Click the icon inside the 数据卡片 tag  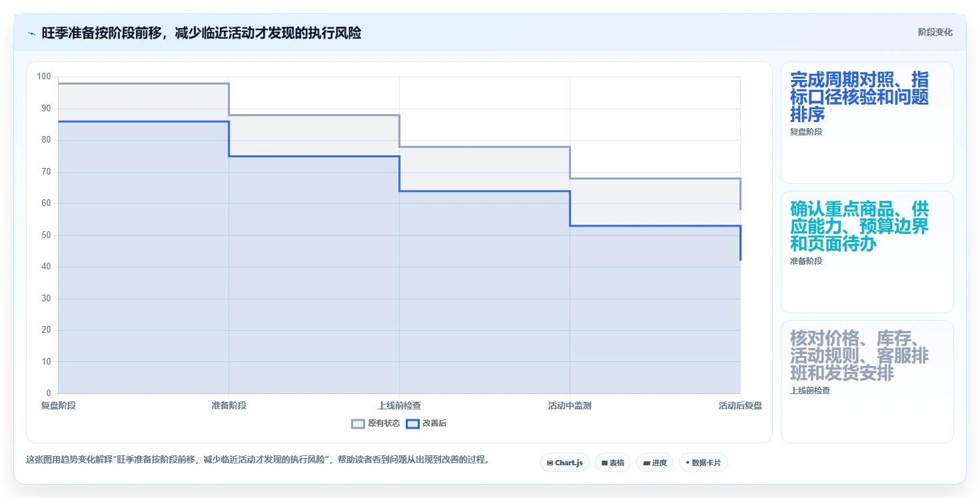pos(688,463)
